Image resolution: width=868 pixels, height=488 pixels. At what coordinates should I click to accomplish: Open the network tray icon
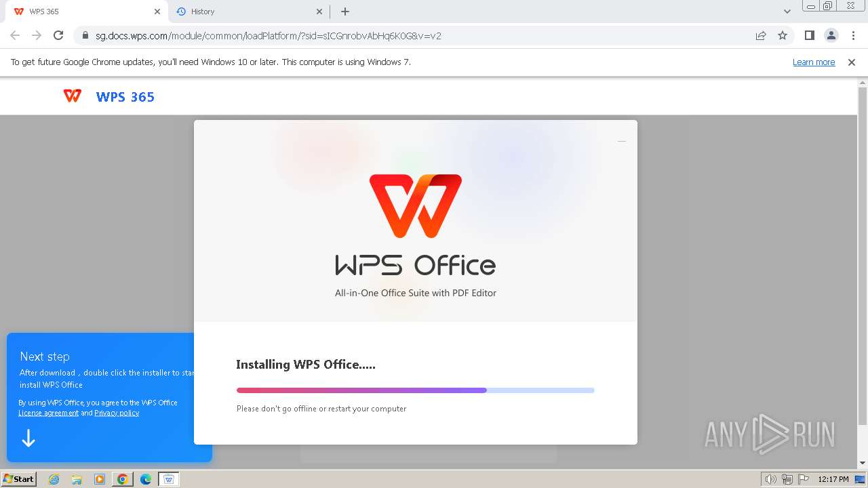[x=787, y=479]
